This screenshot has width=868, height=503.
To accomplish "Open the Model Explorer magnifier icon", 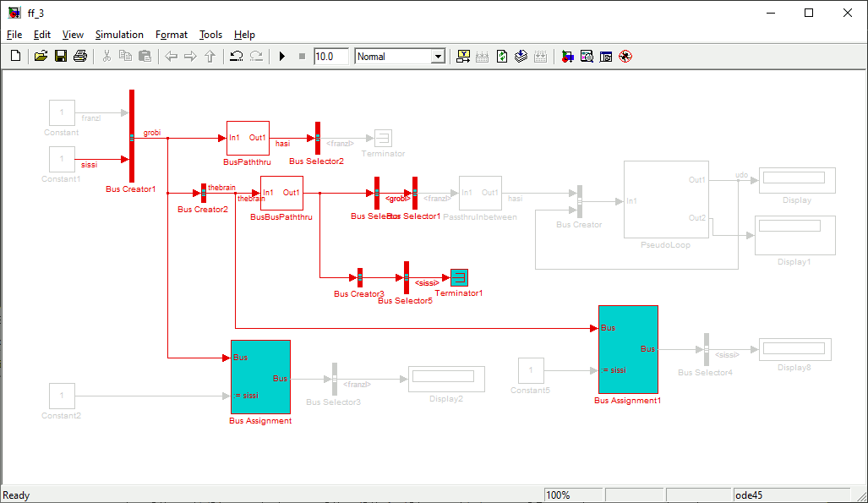I will (587, 56).
